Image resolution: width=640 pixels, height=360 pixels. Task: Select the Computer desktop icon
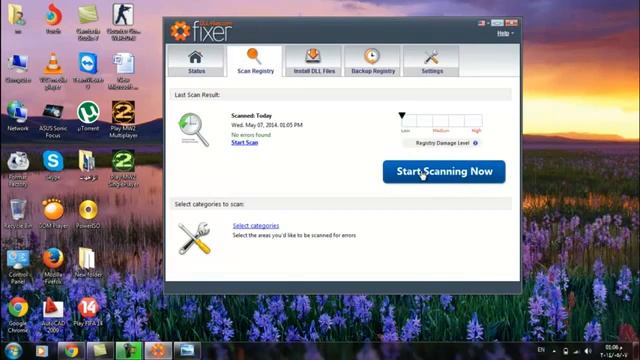pyautogui.click(x=18, y=68)
